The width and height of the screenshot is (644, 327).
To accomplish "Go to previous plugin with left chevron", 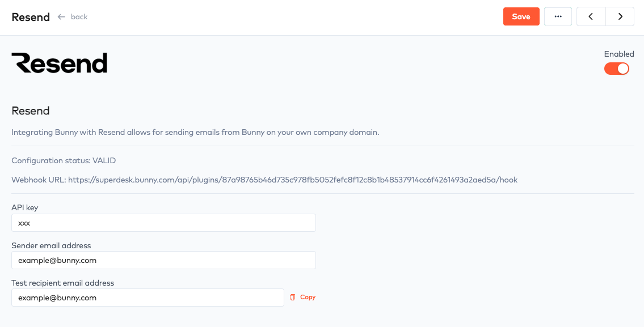I will [x=591, y=17].
